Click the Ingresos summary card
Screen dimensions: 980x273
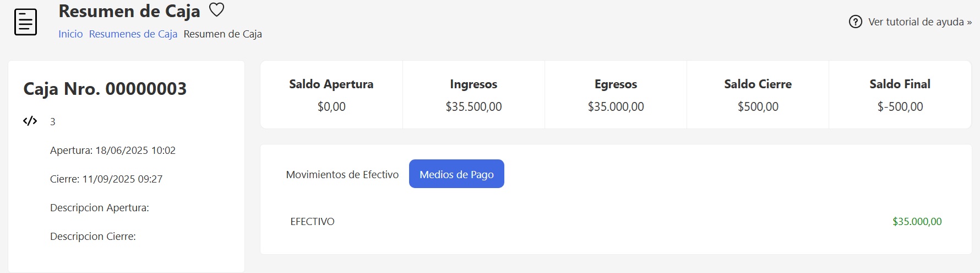tap(473, 95)
